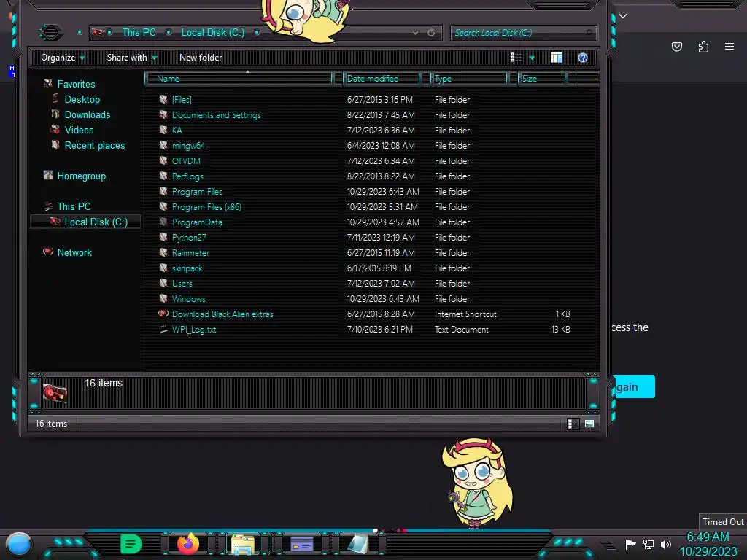Click the volume speaker tray icon
747x560 pixels.
coord(666,544)
